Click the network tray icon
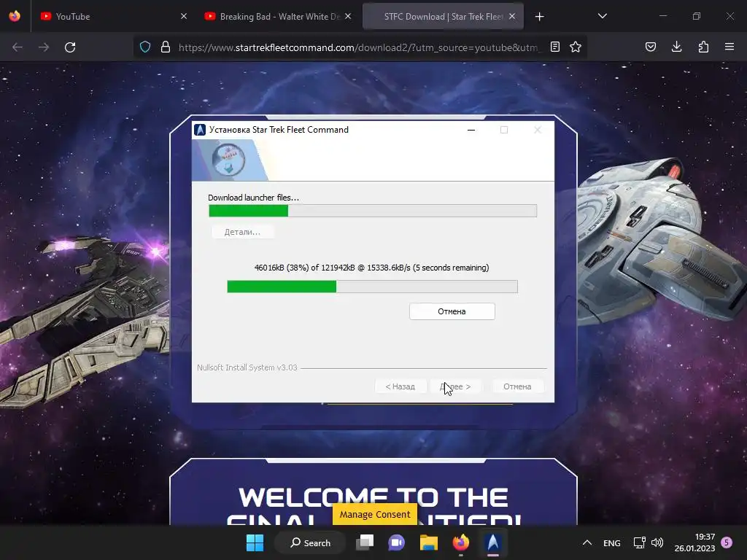 click(639, 542)
